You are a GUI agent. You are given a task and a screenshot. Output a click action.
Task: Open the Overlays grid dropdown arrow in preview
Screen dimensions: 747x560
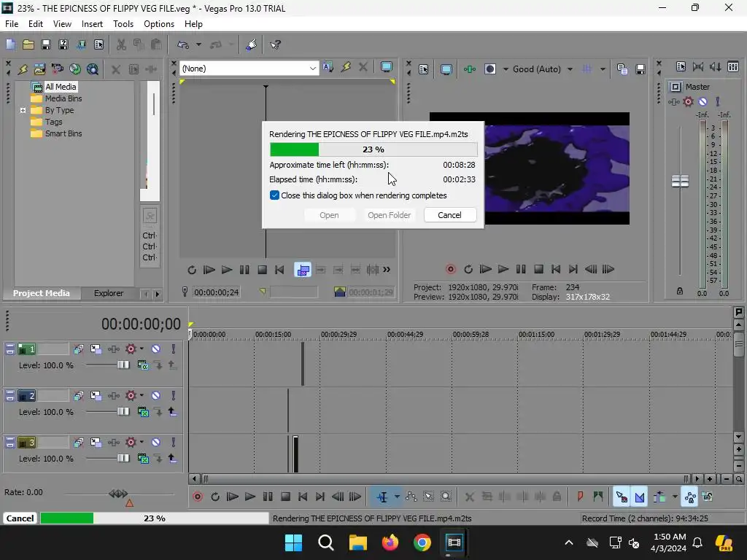point(603,69)
